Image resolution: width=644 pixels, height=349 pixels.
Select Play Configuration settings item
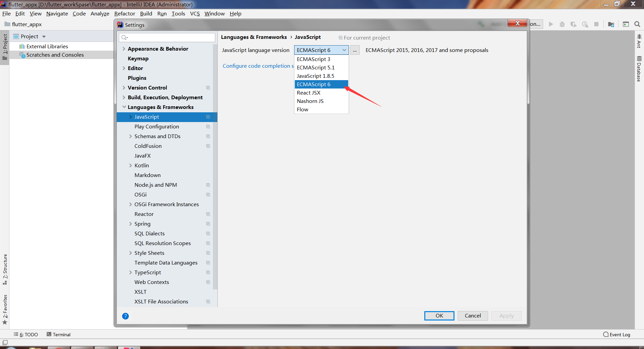tap(157, 126)
